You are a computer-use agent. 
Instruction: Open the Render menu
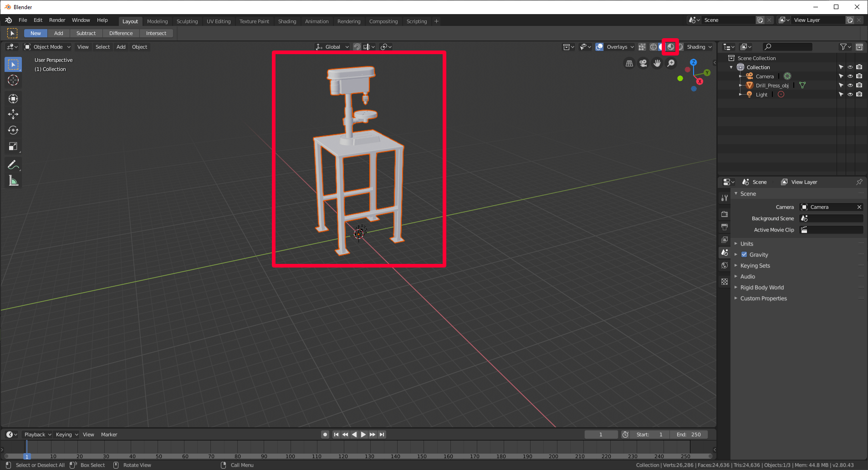(57, 20)
